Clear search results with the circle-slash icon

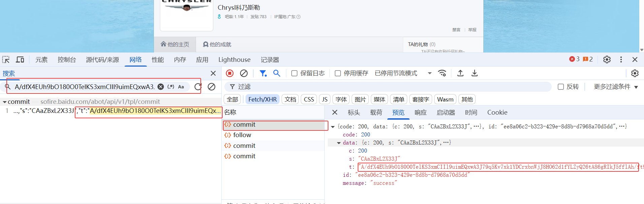click(x=212, y=87)
